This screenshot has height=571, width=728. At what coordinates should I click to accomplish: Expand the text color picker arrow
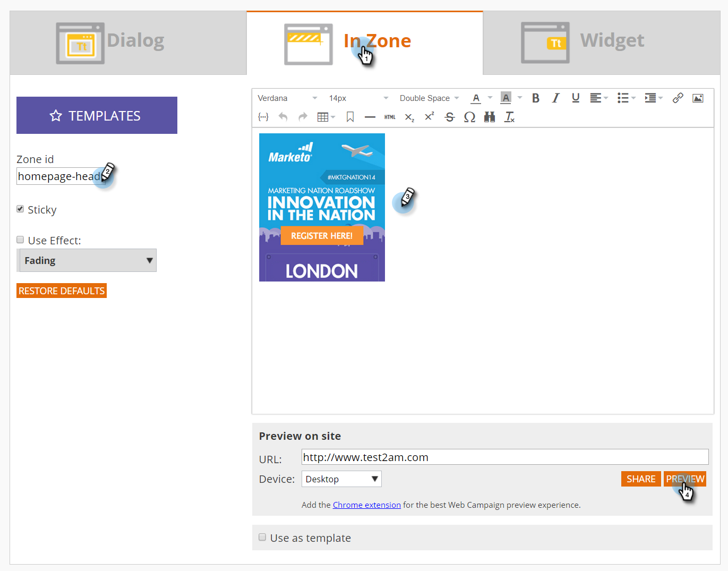click(x=490, y=98)
